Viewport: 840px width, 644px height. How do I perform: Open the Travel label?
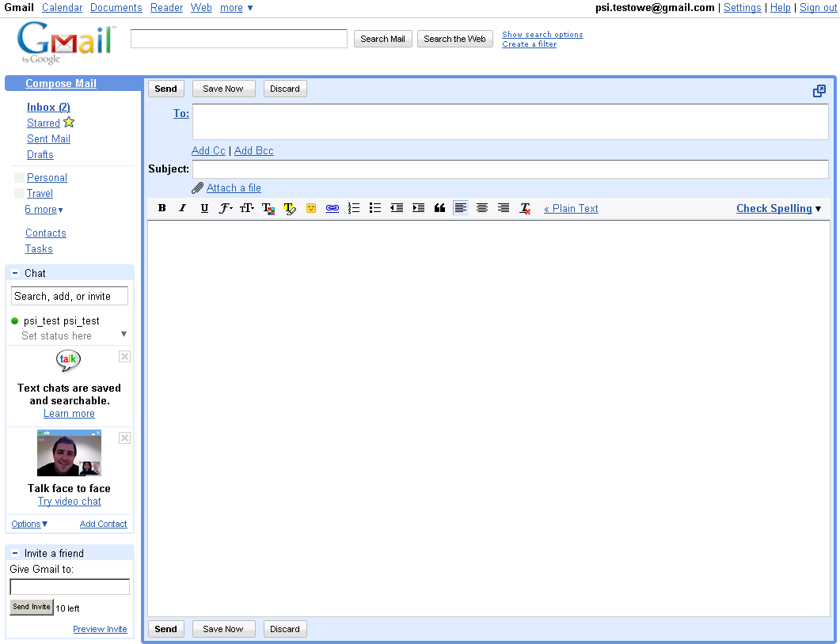click(40, 193)
